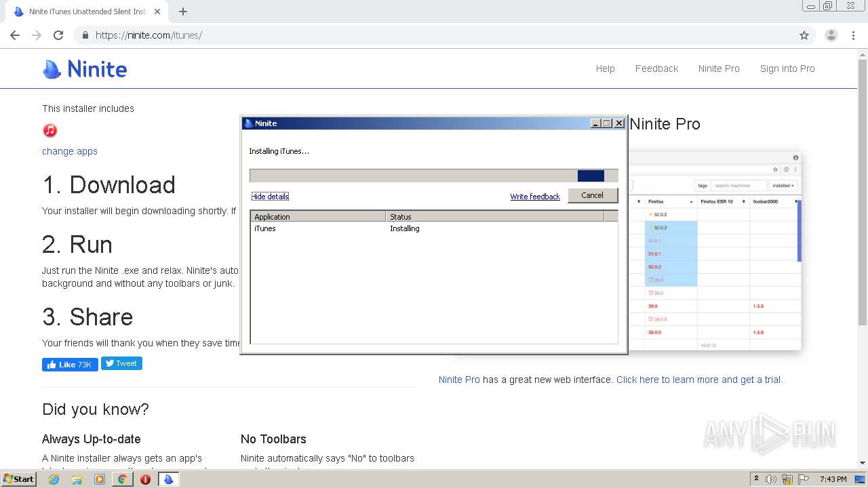Click the clock showing 7:43 PM
The width and height of the screenshot is (868, 488).
pos(833,479)
